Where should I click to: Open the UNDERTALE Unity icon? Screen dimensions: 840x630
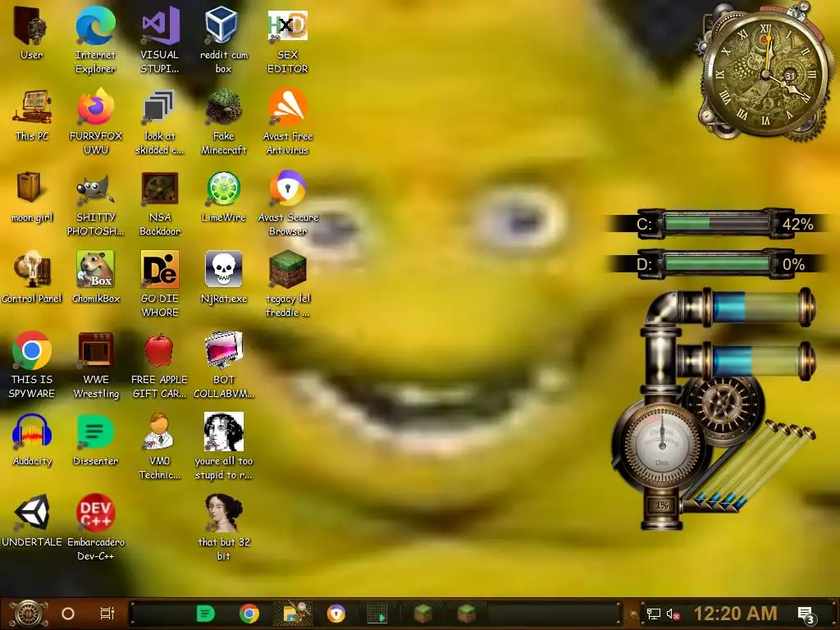[32, 514]
